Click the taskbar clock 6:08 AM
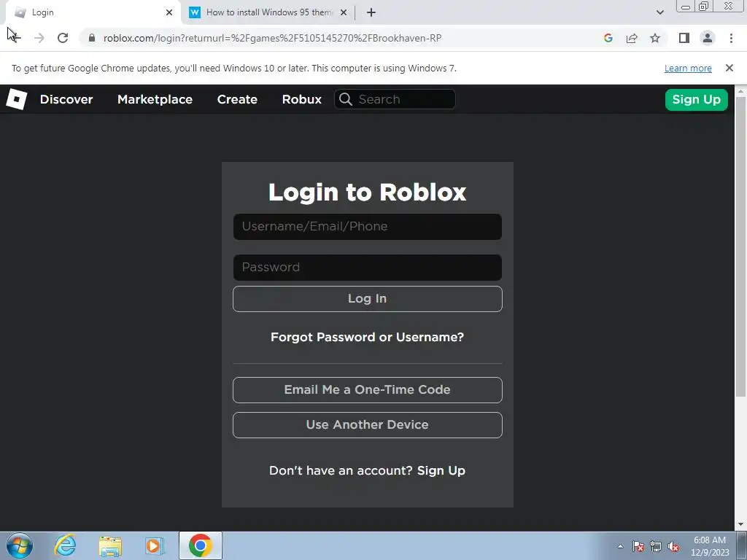Screen dimensions: 747x560 coord(710,540)
